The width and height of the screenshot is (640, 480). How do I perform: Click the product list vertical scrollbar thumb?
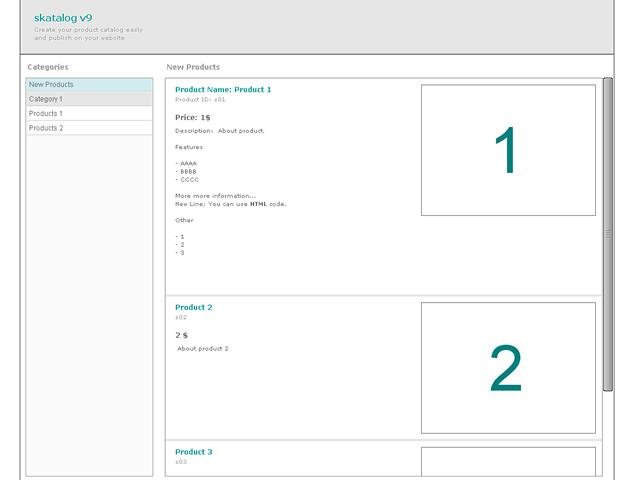coord(608,234)
